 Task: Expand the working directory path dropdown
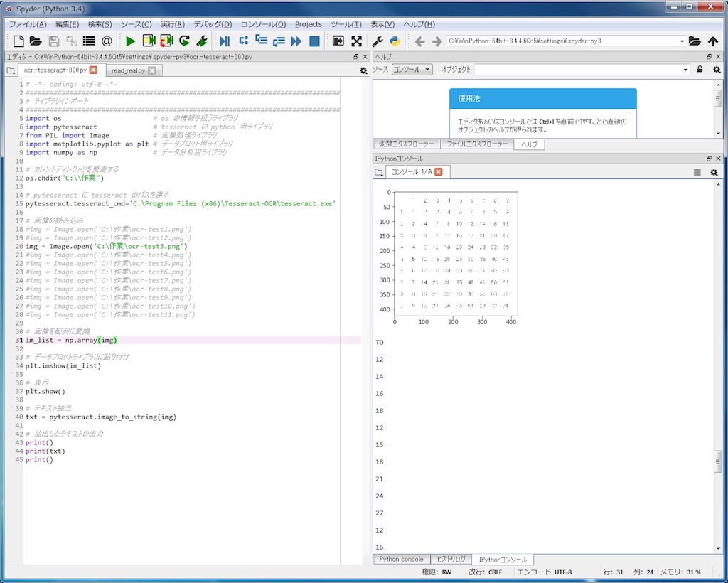682,41
